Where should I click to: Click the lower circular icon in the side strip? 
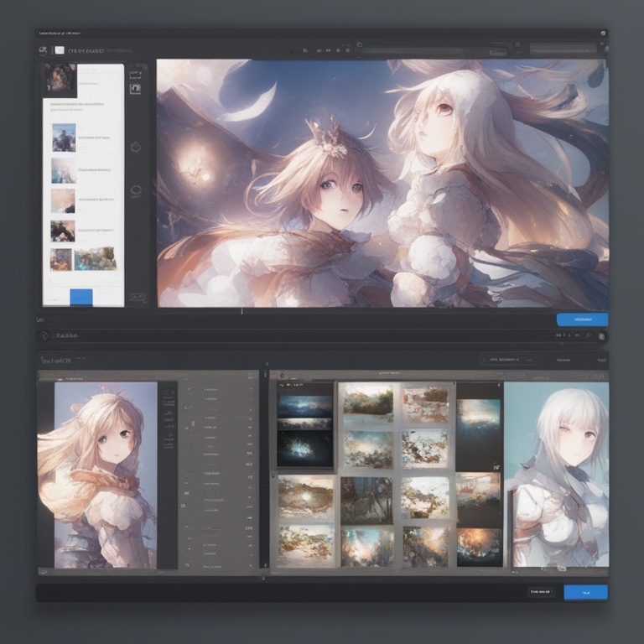[x=135, y=190]
